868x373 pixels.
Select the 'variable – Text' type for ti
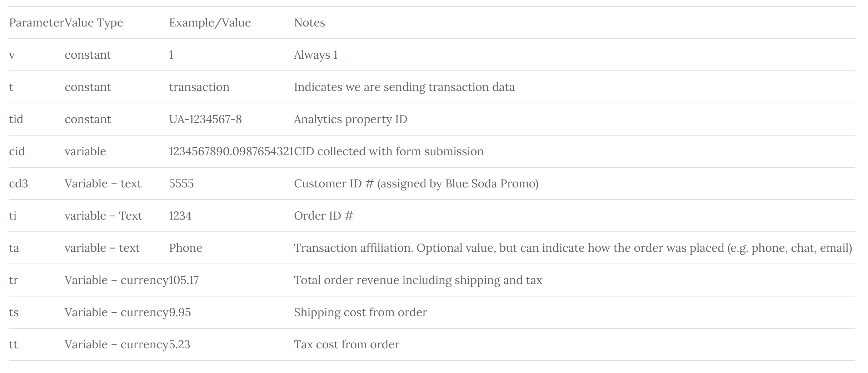click(104, 216)
